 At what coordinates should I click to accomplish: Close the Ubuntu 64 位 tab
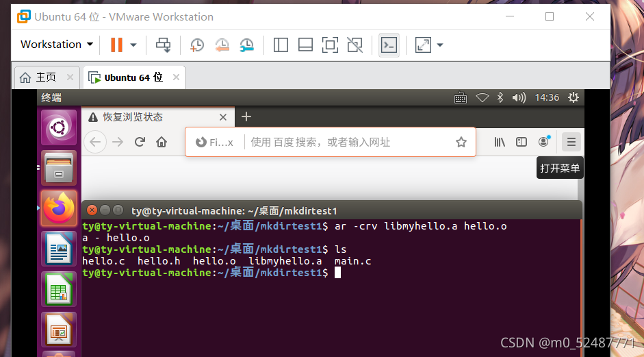click(x=176, y=77)
